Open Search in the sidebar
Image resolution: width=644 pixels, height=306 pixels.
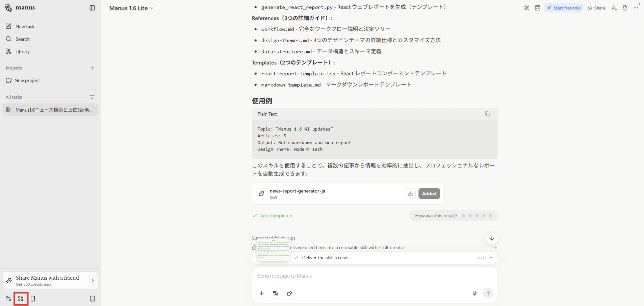(x=22, y=39)
